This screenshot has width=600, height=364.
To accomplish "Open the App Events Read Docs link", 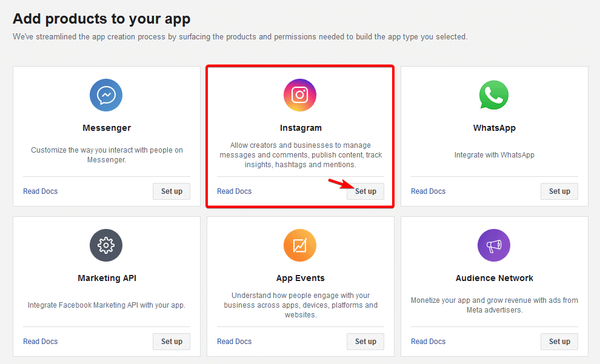I will point(234,341).
